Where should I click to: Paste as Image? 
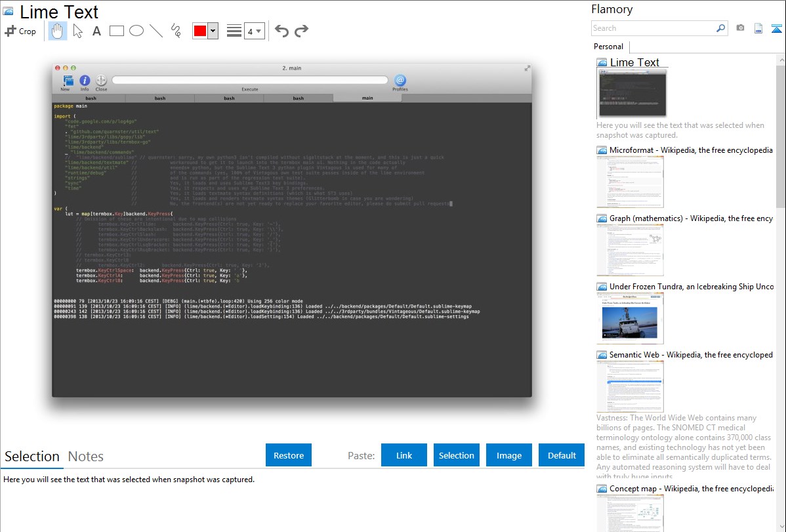click(508, 455)
